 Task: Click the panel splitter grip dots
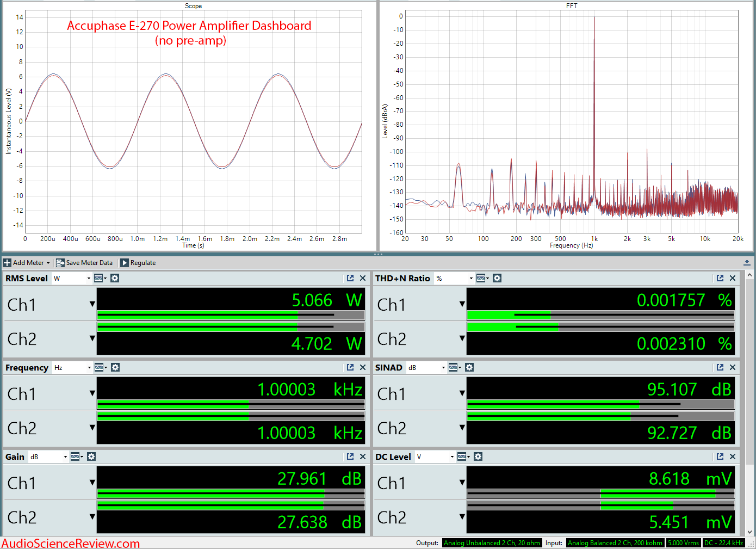378,254
